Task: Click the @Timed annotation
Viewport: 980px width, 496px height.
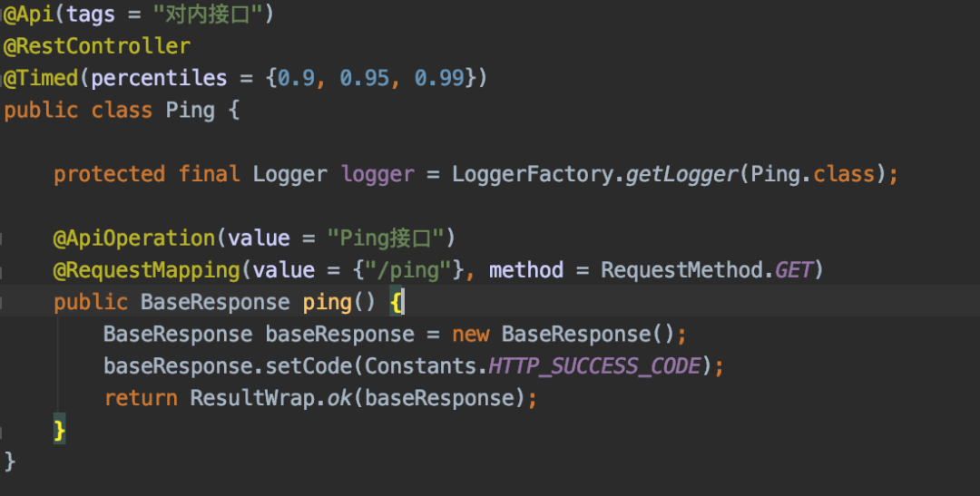Action: (42, 78)
